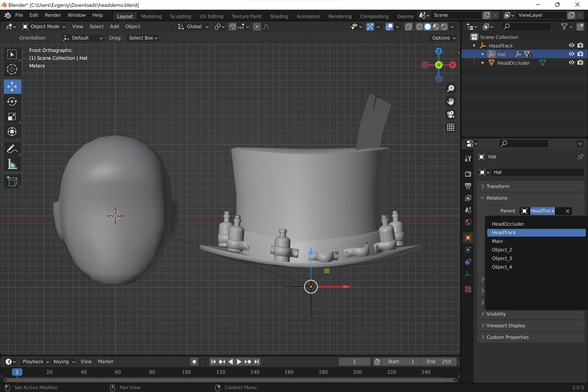The width and height of the screenshot is (588, 392).
Task: Select the 3D Cursor tool
Action: click(12, 69)
